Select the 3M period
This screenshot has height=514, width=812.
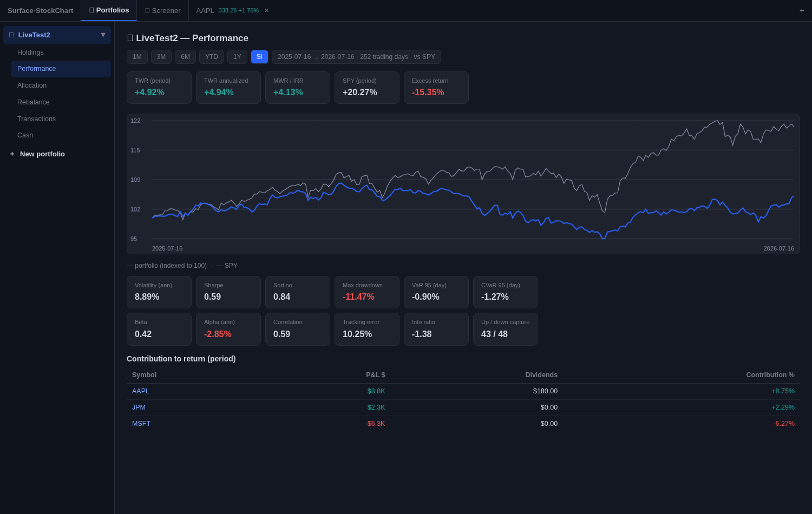pos(161,57)
